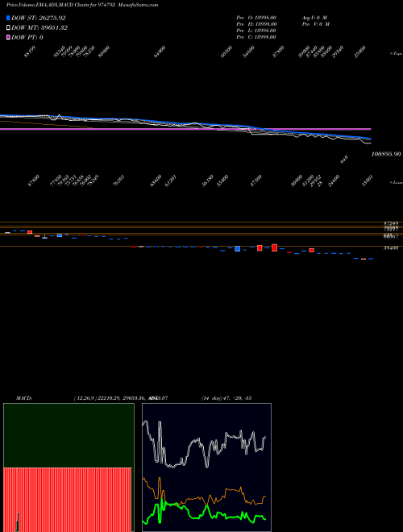
Task: Click the 'Pre V: 0 M' text
Action: pos(315,24)
